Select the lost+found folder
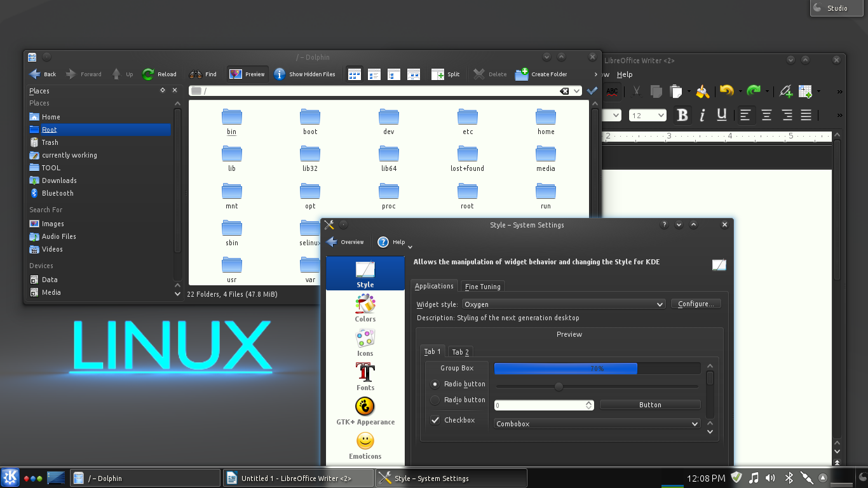This screenshot has width=868, height=488. (468, 158)
